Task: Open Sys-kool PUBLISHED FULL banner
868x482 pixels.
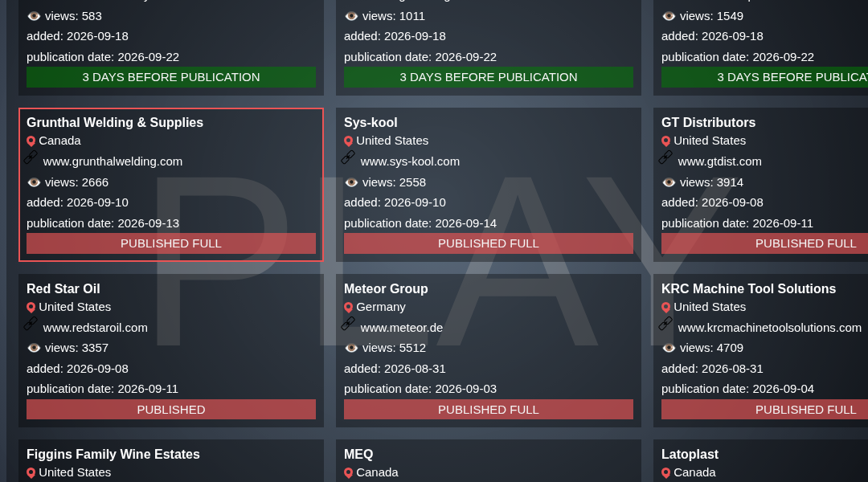Action: coord(489,243)
